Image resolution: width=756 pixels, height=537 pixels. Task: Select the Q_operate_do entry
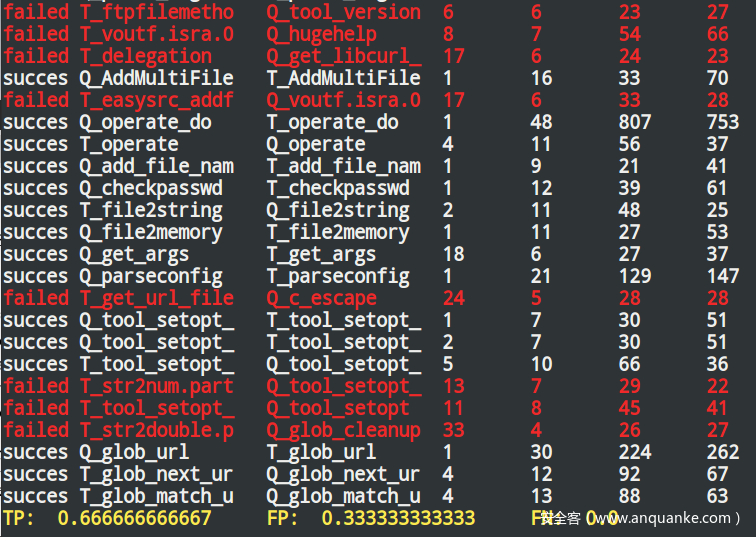coord(146,122)
